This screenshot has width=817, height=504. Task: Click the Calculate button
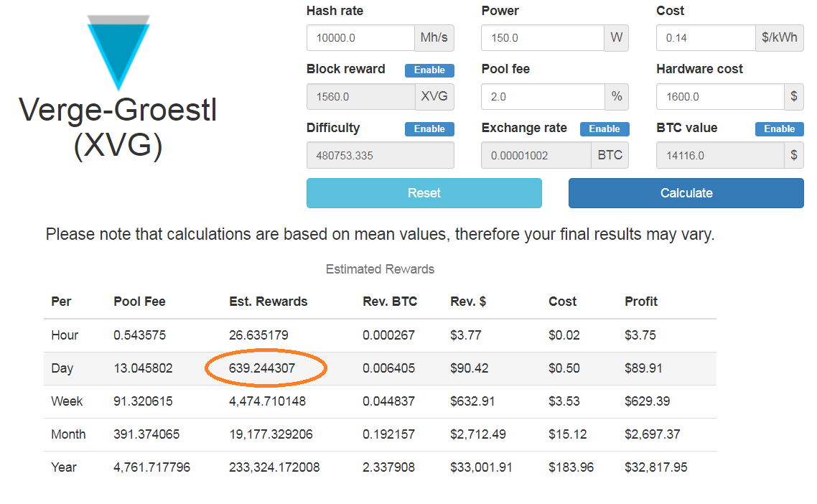(686, 193)
